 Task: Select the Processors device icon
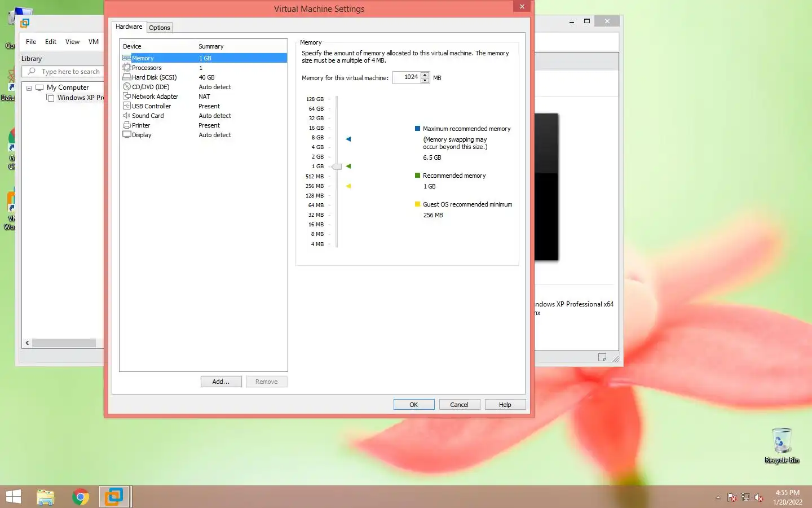[x=127, y=68]
